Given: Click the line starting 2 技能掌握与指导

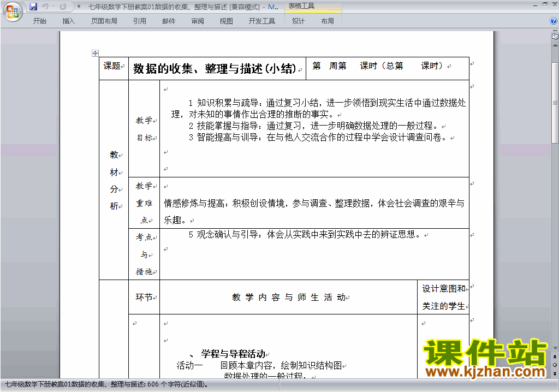Looking at the screenshot, I should pos(313,126).
